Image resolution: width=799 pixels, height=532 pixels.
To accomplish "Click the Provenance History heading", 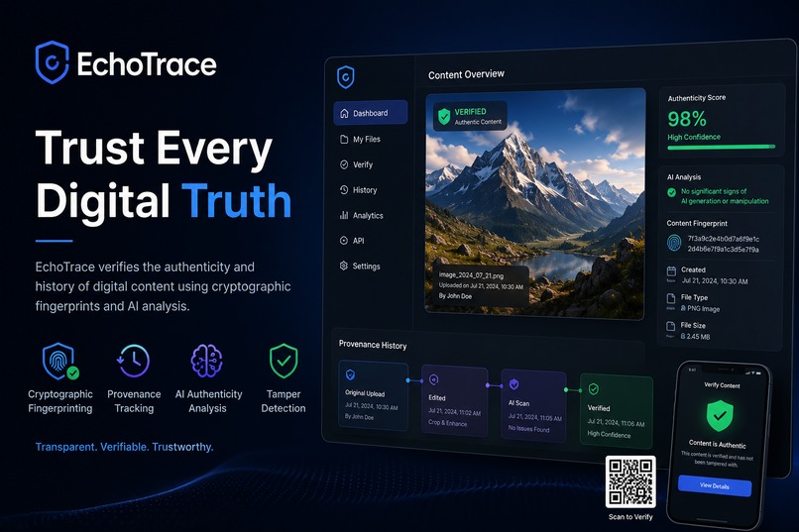I will 373,345.
